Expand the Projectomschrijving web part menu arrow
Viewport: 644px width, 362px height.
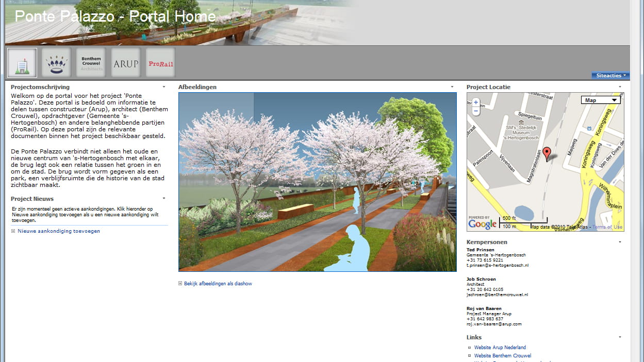(164, 87)
